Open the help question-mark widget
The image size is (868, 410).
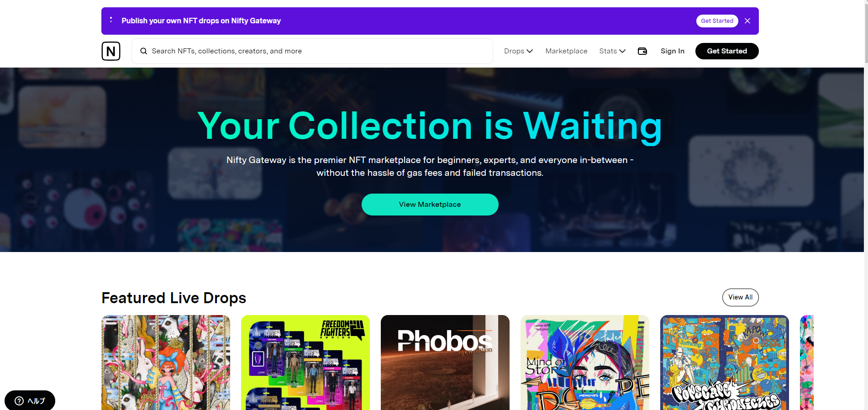(30, 400)
